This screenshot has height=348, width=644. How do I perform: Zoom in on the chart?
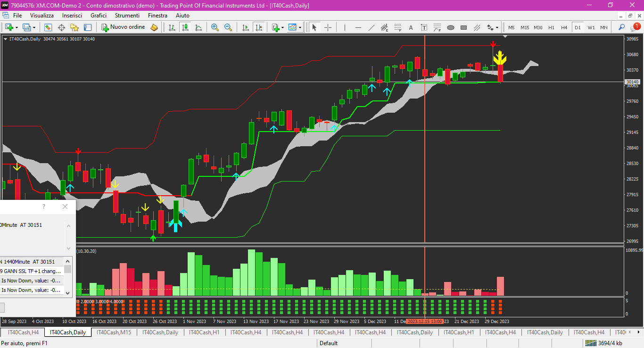215,27
